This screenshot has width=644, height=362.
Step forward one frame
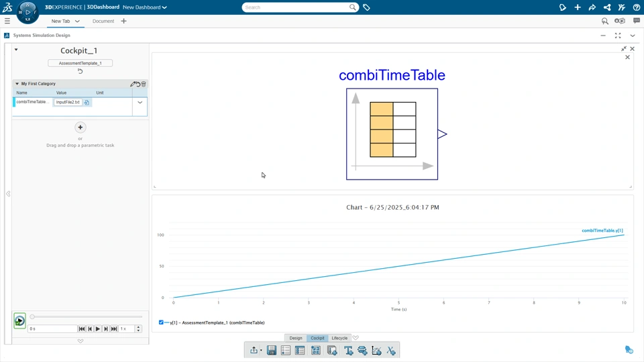106,328
